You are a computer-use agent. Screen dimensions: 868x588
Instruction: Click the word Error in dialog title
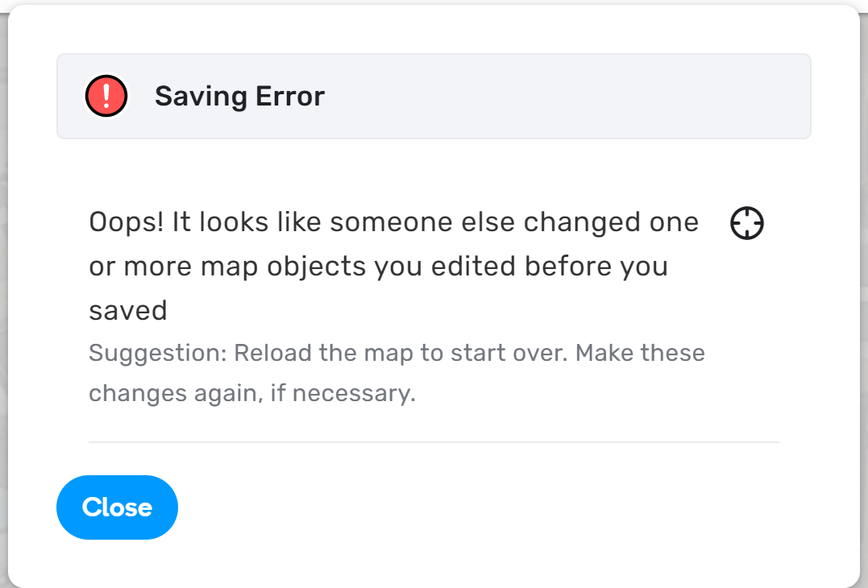pyautogui.click(x=290, y=96)
